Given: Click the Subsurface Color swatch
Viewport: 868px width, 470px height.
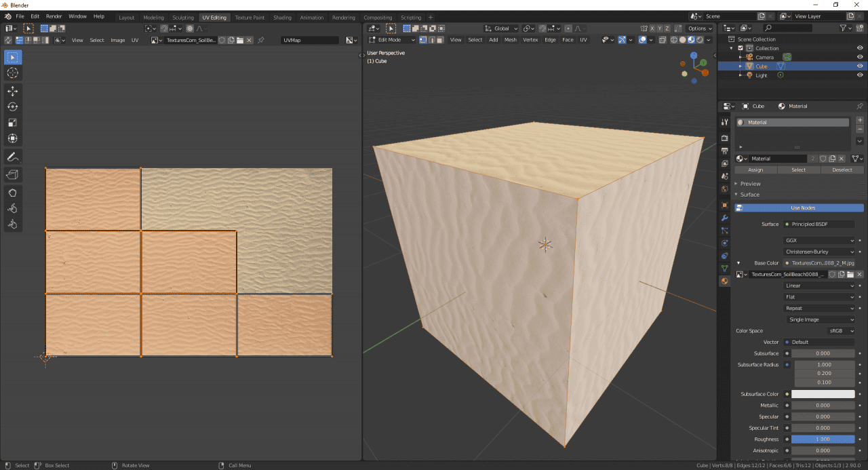Looking at the screenshot, I should coord(824,393).
